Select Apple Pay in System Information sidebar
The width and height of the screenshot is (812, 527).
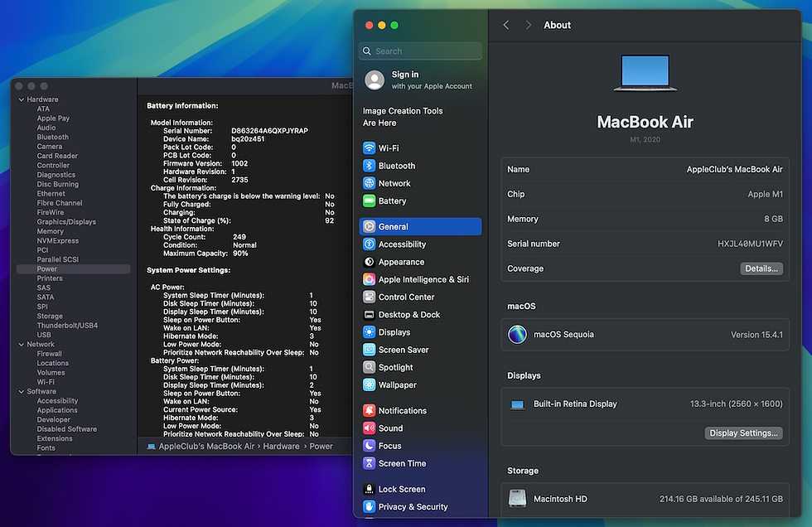(x=53, y=118)
